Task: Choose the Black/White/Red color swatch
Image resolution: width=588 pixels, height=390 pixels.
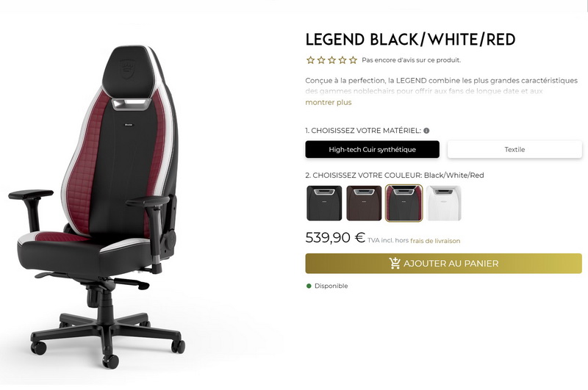Action: (x=404, y=203)
